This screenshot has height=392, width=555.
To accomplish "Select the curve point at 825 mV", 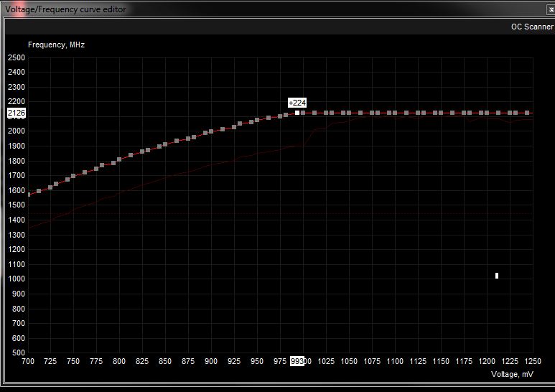I will pos(142,151).
